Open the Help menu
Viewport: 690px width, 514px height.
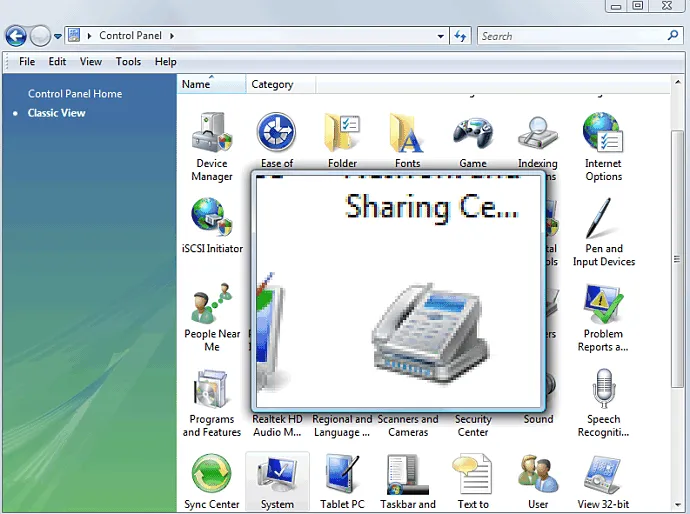click(x=165, y=62)
